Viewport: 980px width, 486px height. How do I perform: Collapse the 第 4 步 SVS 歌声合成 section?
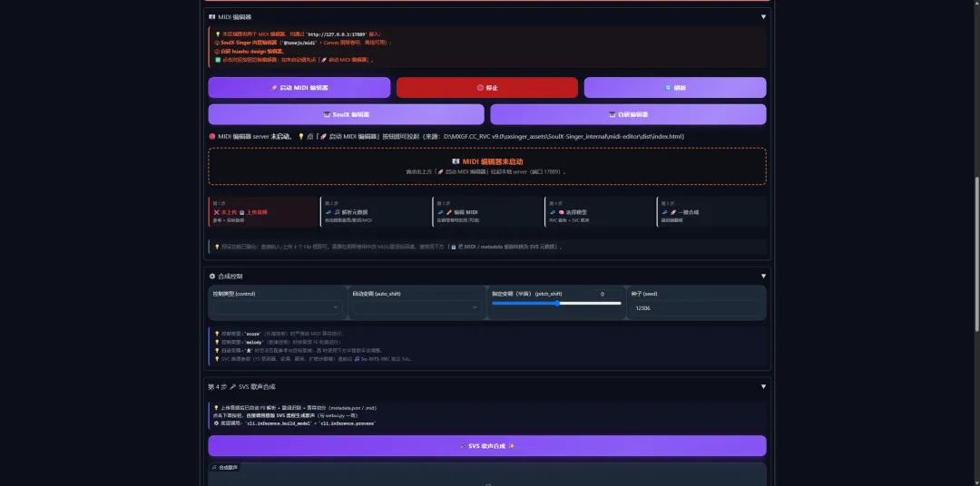click(763, 386)
